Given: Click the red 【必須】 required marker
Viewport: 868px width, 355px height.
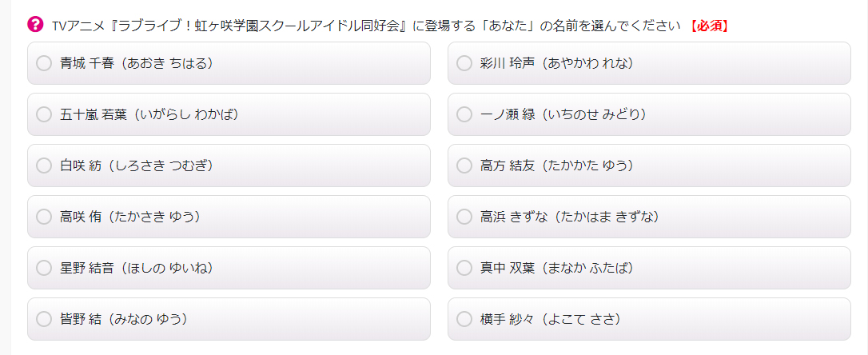Looking at the screenshot, I should 708,26.
